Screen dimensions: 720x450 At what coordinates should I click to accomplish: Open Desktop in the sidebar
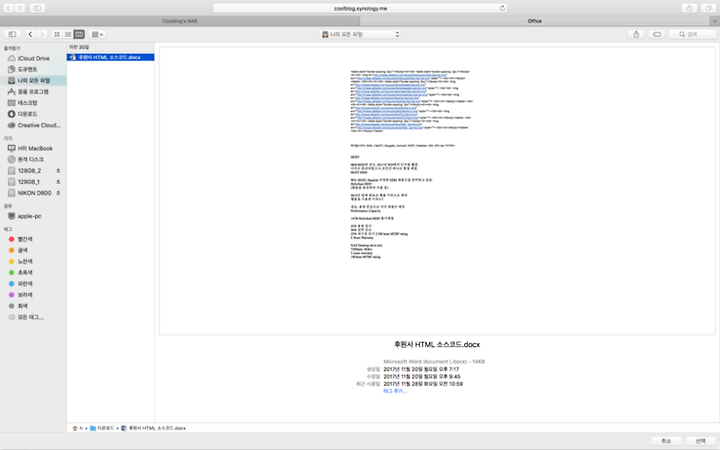(x=33, y=103)
